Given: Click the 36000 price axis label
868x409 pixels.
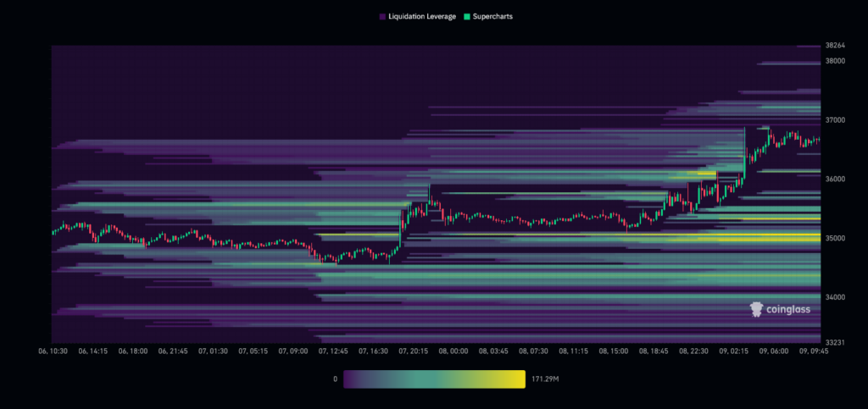Looking at the screenshot, I should (834, 179).
